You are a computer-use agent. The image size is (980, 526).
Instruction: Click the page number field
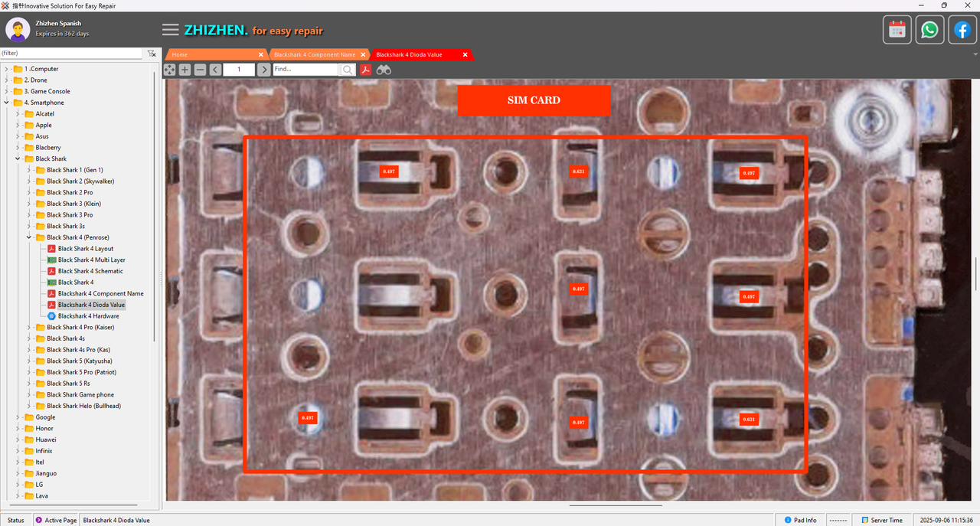pos(239,70)
